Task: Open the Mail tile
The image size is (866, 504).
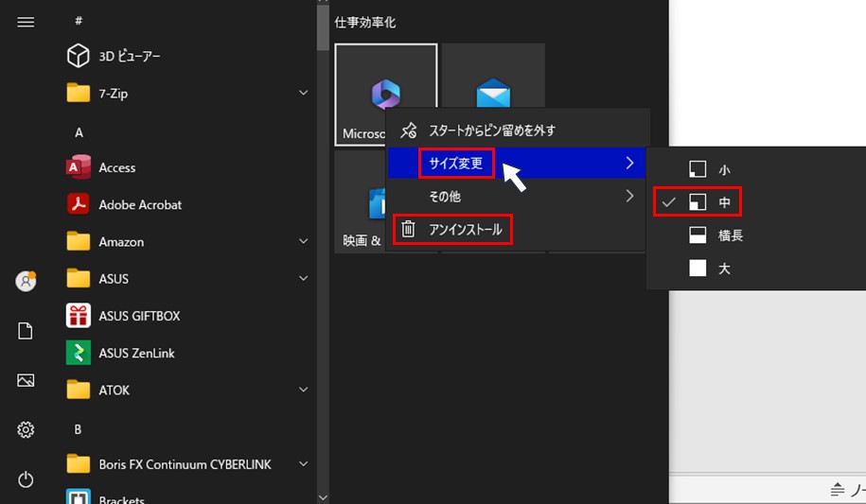Action: (493, 76)
